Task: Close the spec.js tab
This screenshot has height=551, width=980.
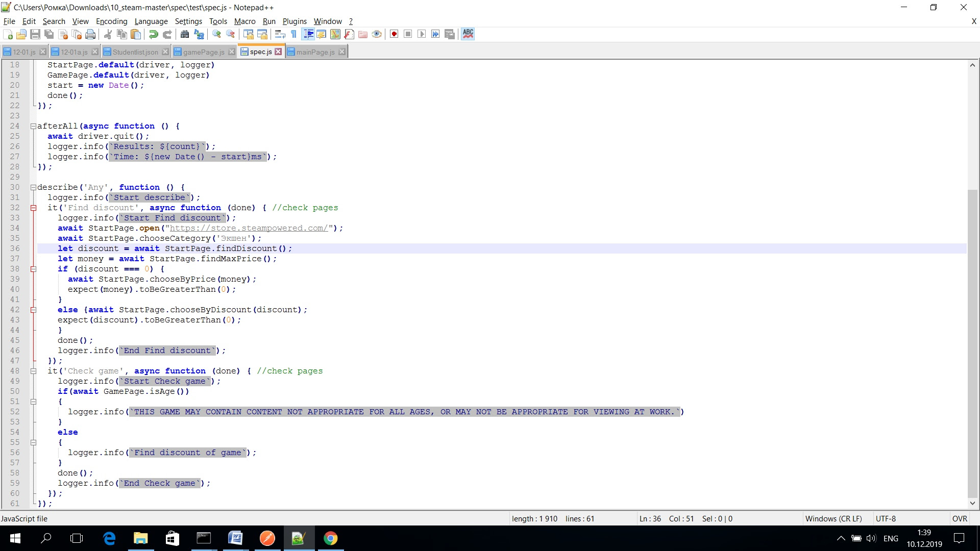Action: (278, 52)
